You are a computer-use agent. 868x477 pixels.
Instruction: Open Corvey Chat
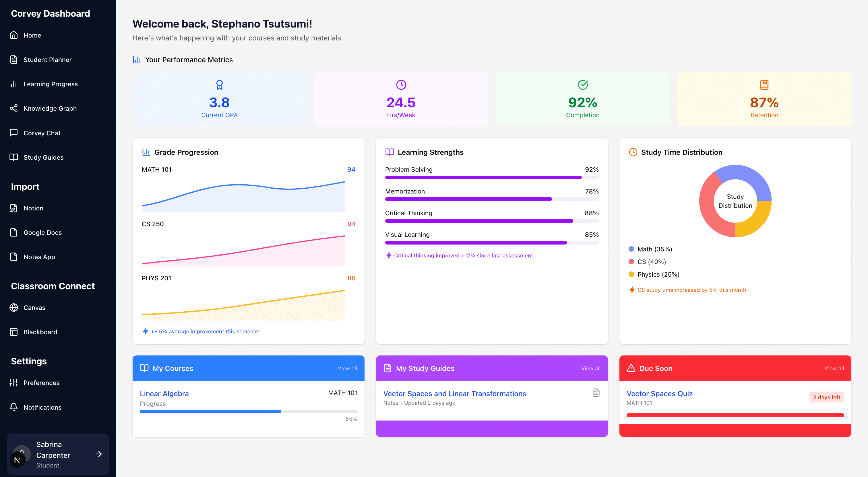[x=42, y=133]
